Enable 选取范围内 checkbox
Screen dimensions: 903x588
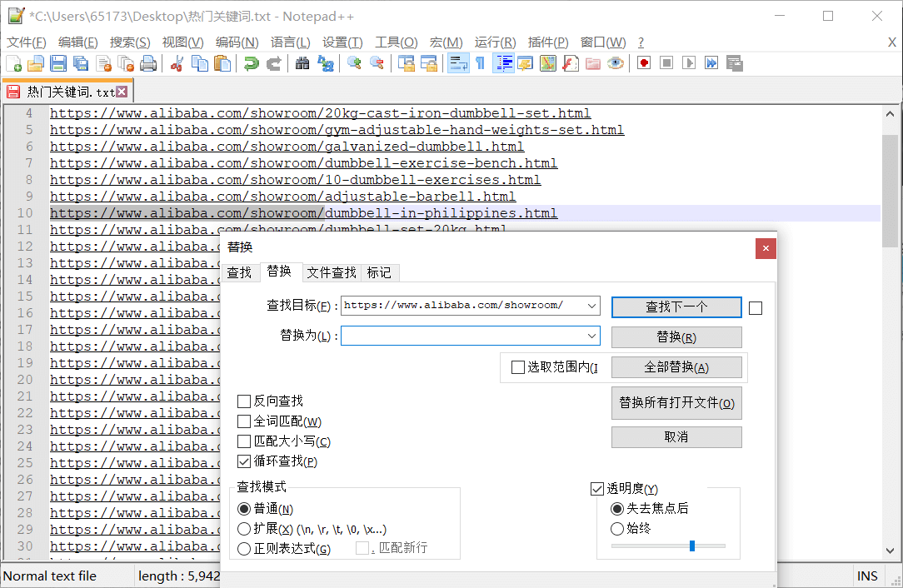coord(518,367)
